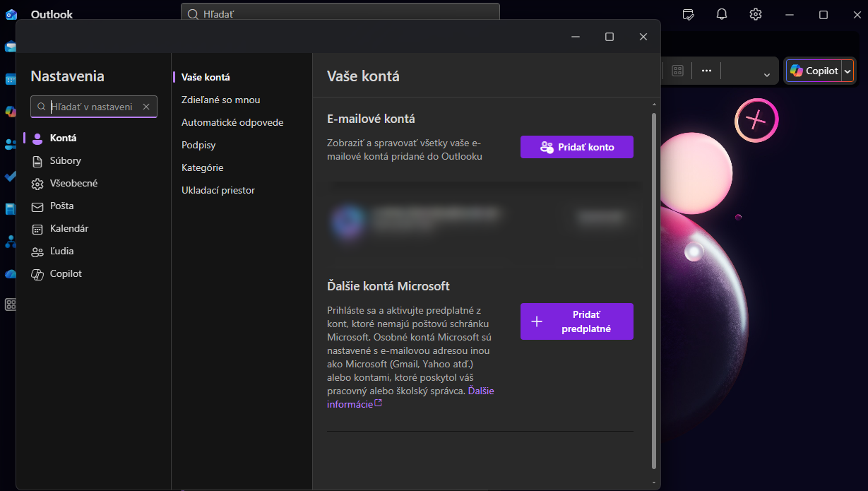The height and width of the screenshot is (491, 868).
Task: Open notifications bell icon
Action: [x=722, y=15]
